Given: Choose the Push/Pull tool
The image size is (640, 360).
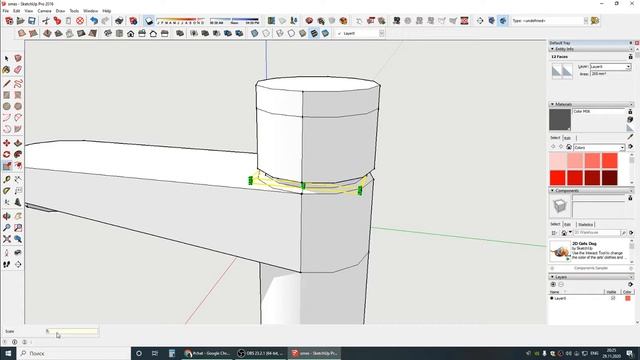Looking at the screenshot, I should pyautogui.click(x=18, y=143).
